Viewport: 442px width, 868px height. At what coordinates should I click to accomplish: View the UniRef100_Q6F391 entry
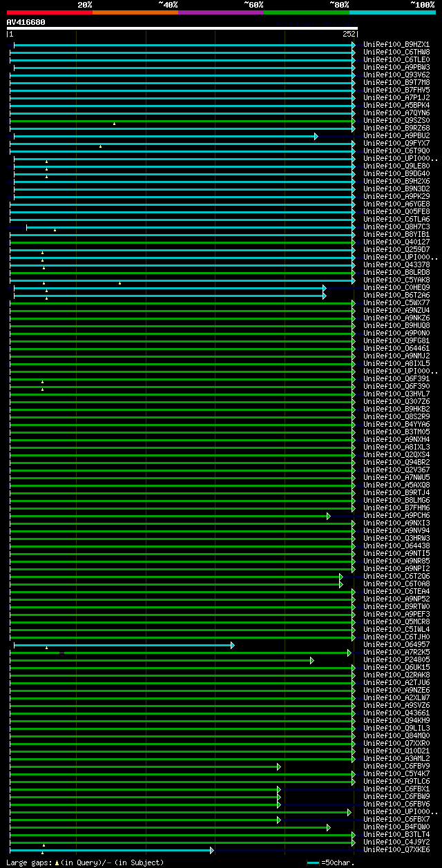click(x=396, y=379)
